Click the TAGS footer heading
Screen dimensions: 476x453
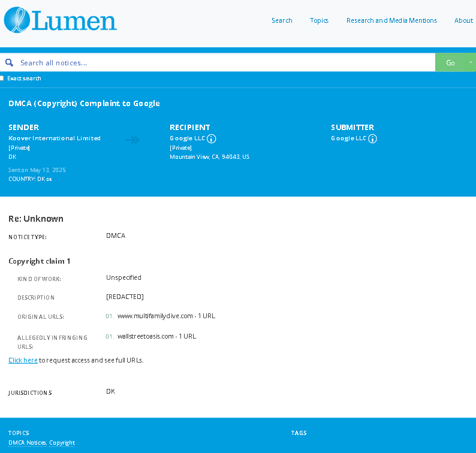point(299,433)
